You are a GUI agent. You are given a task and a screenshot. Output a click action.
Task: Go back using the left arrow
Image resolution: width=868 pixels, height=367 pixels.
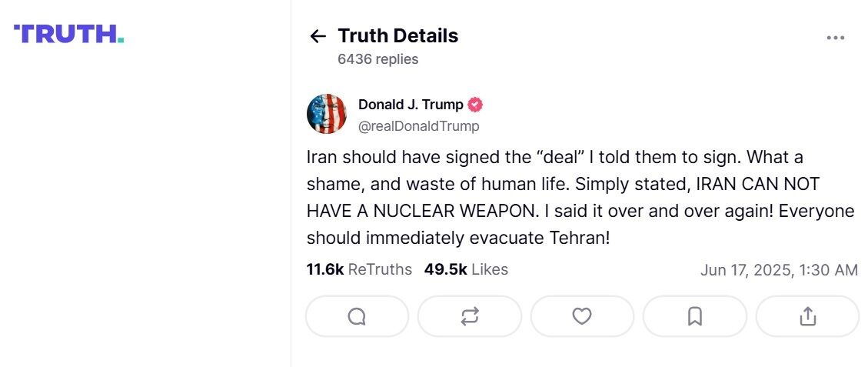pos(318,36)
